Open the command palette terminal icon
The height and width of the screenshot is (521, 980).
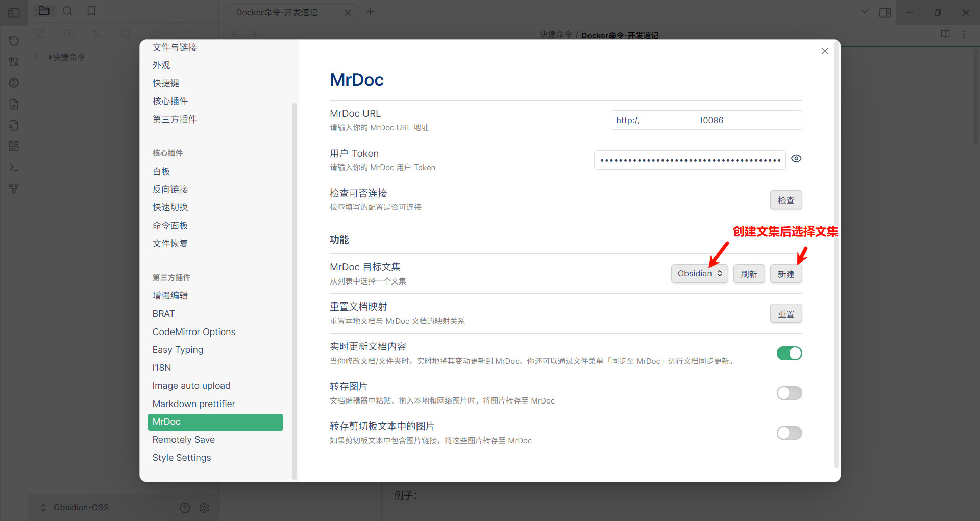(x=14, y=167)
